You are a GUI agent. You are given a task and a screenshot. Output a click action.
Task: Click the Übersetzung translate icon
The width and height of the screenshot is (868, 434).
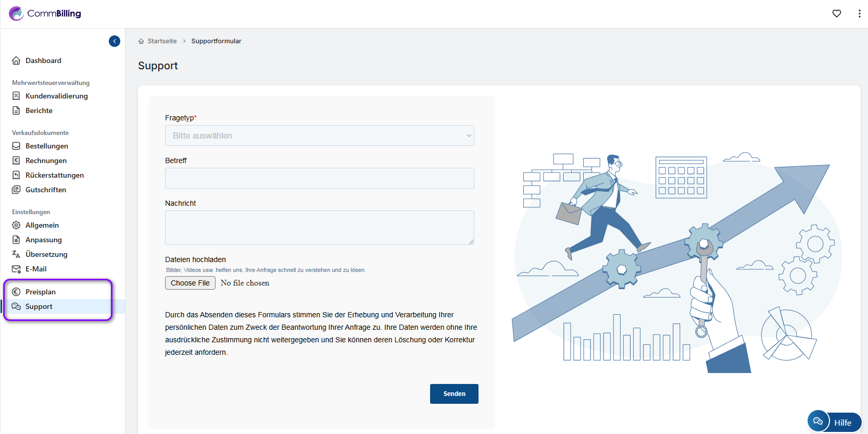[x=16, y=254]
